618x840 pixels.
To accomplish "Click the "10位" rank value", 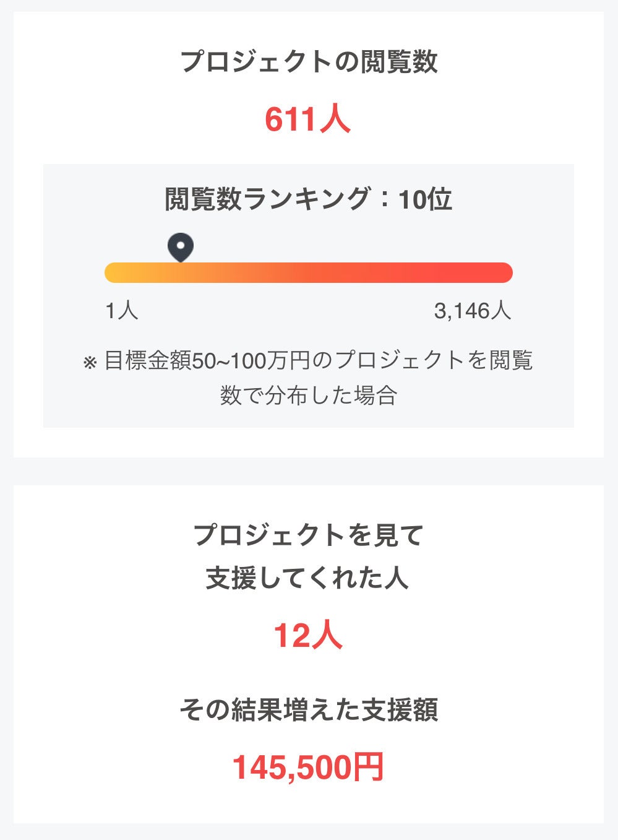I will [x=425, y=199].
